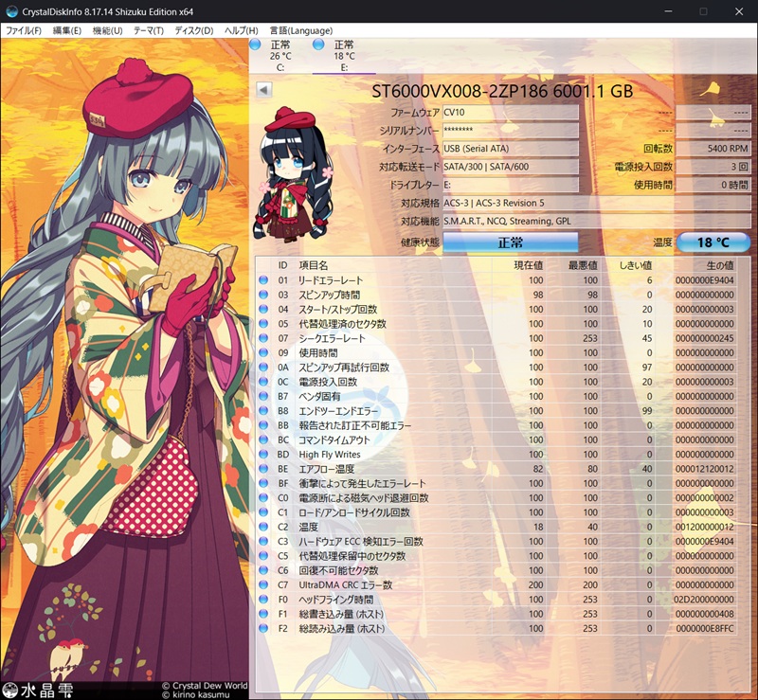The image size is (758, 700).
Task: Click status dot for B8 エンドツーエンドエラー
Action: 263,410
